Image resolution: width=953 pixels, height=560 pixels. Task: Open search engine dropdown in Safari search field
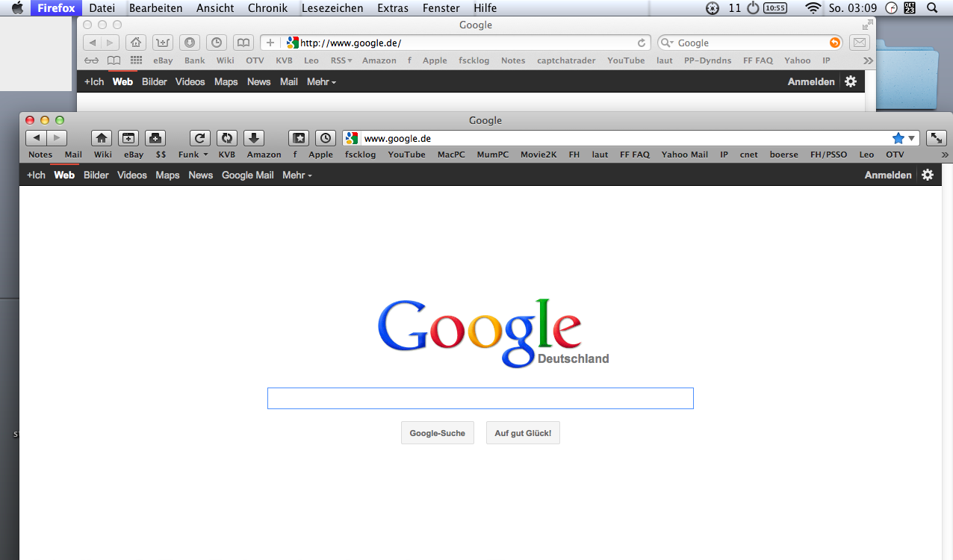667,43
